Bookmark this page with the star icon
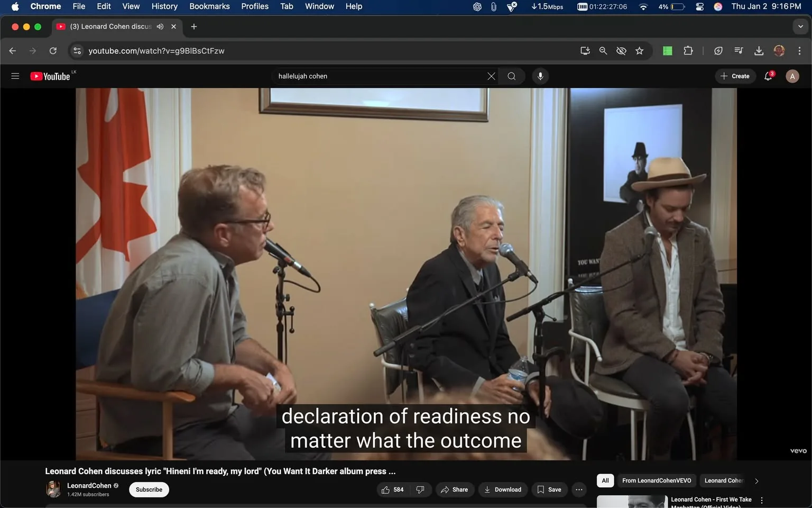 639,51
